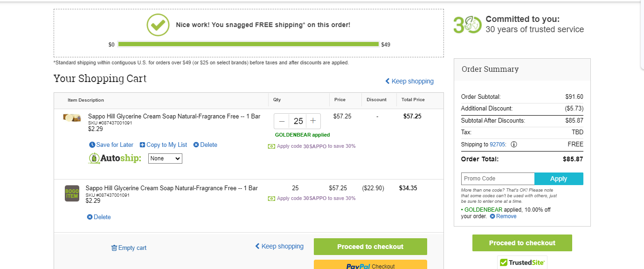This screenshot has height=269, width=644.
Task: Proceed to checkout below cart items
Action: point(370,247)
